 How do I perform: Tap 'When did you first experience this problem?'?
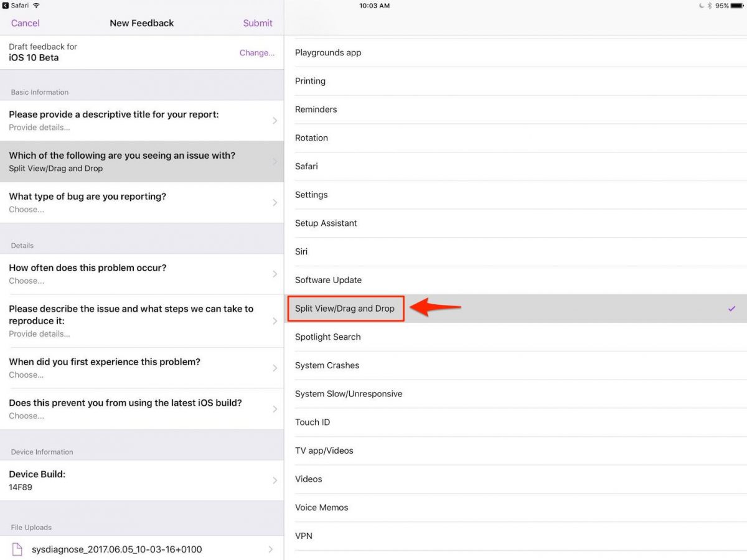point(142,367)
